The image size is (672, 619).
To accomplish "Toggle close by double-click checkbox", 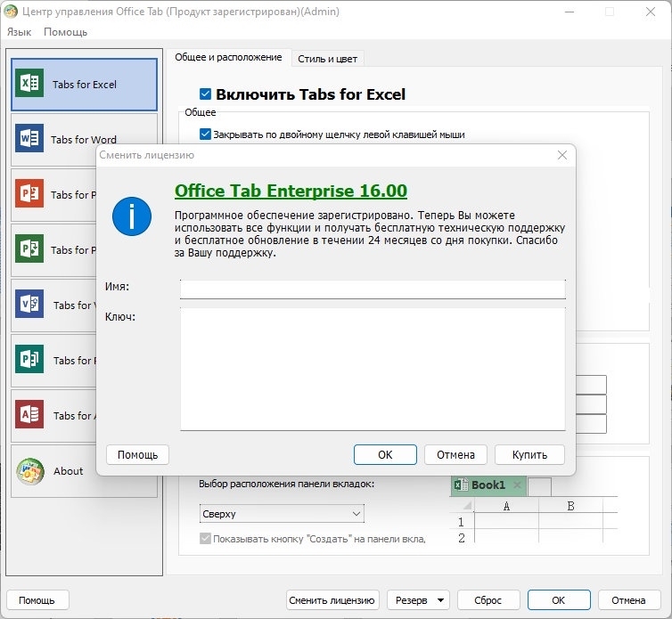I will (205, 134).
